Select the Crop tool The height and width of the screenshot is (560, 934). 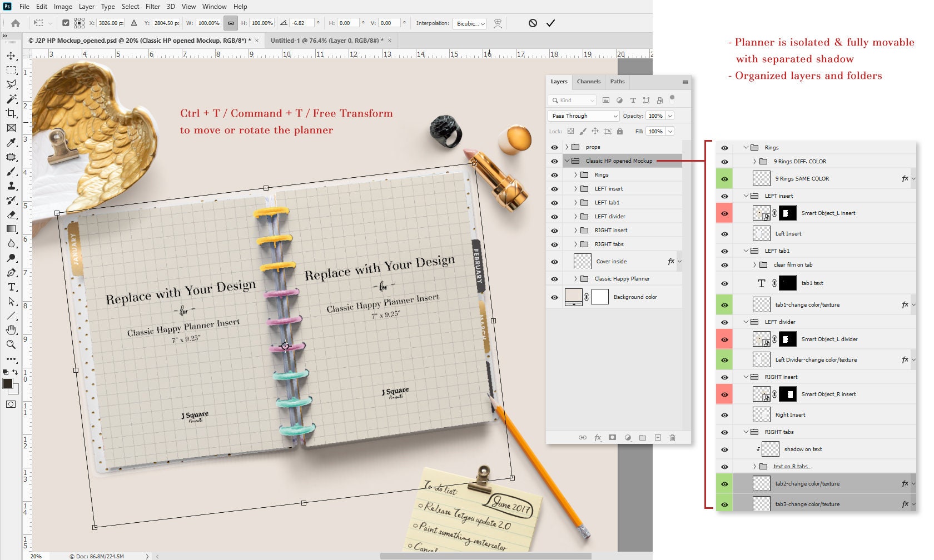[x=11, y=113]
